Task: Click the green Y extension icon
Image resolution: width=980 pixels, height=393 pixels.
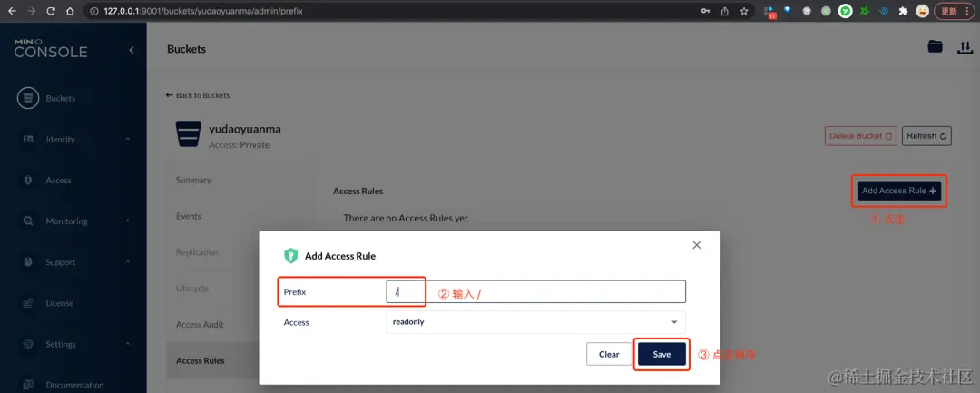Action: tap(845, 11)
